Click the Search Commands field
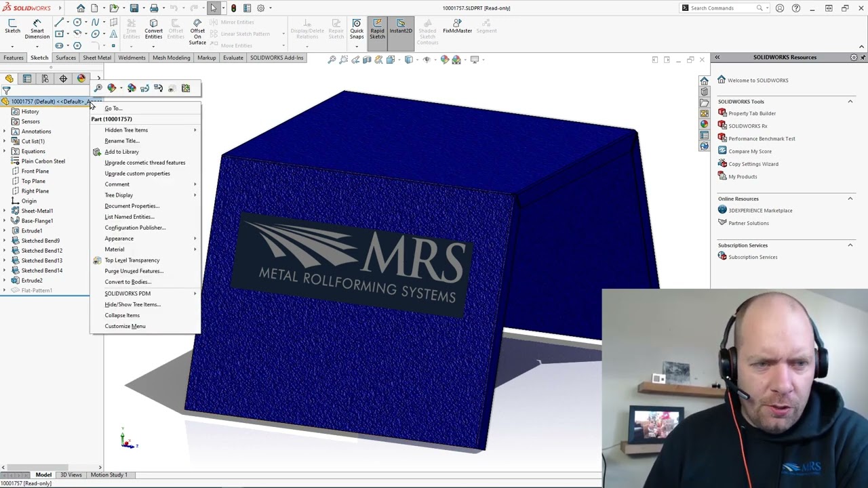 click(723, 8)
